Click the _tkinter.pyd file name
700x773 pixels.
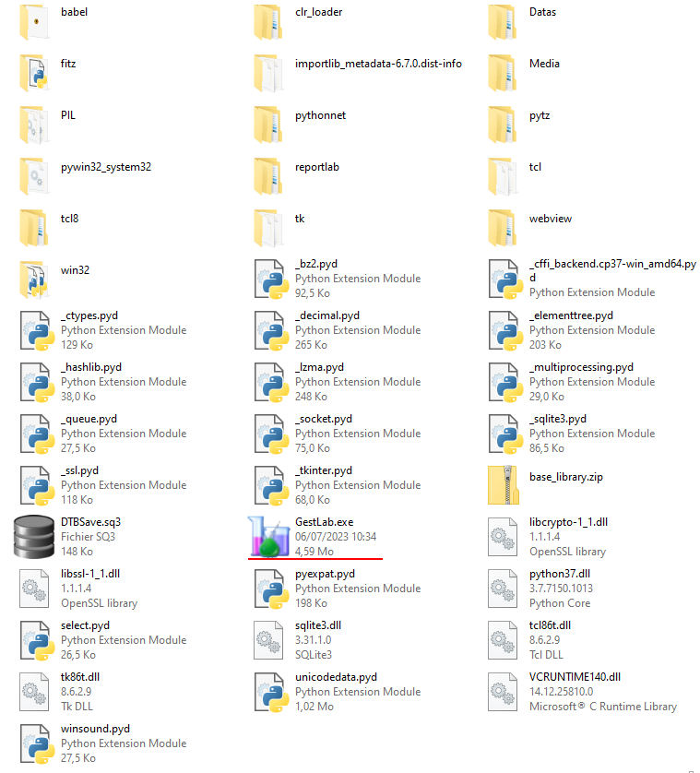(324, 470)
